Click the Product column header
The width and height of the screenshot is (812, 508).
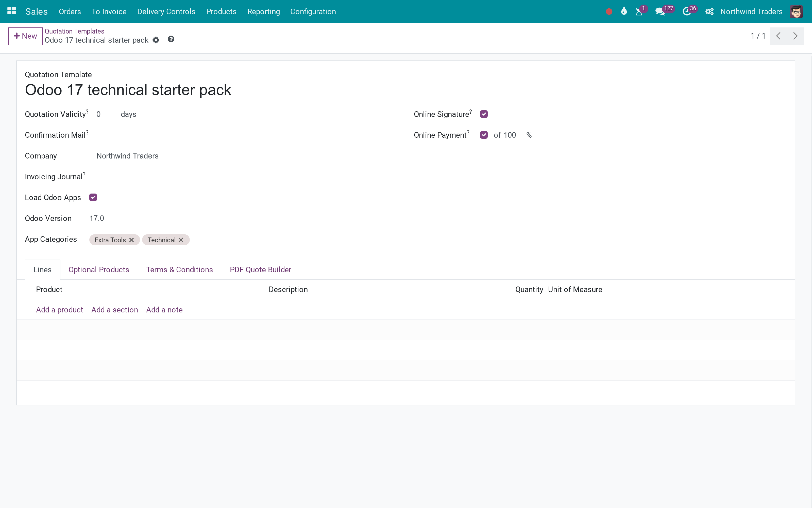tap(49, 290)
